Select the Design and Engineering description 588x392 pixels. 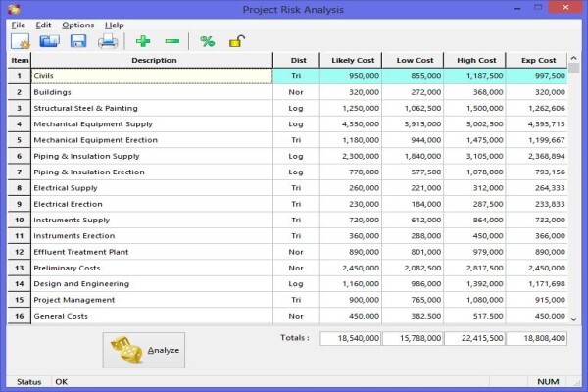coord(152,284)
